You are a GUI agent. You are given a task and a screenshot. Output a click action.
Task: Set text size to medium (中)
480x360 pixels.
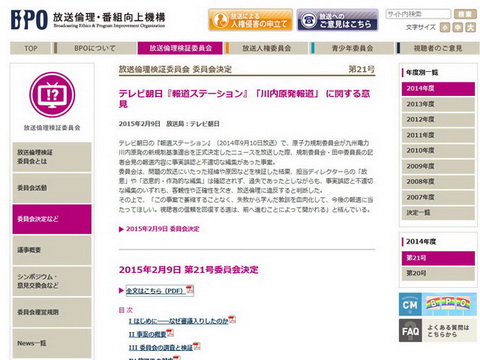(x=458, y=27)
